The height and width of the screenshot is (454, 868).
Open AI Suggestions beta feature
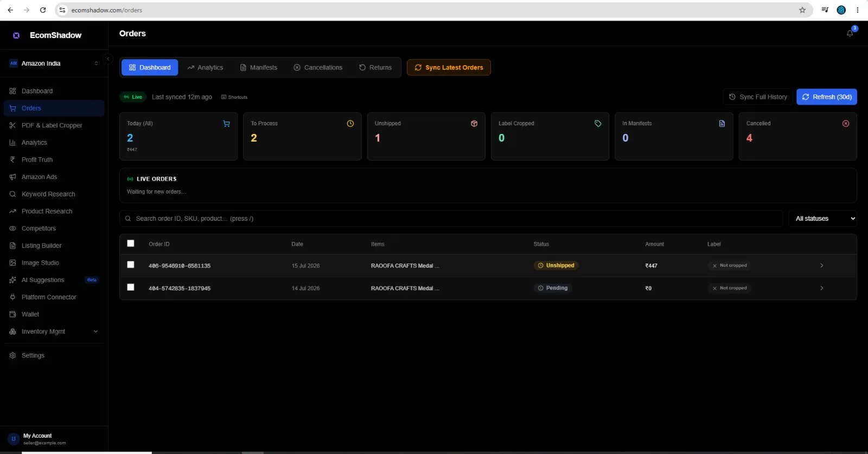tap(53, 280)
